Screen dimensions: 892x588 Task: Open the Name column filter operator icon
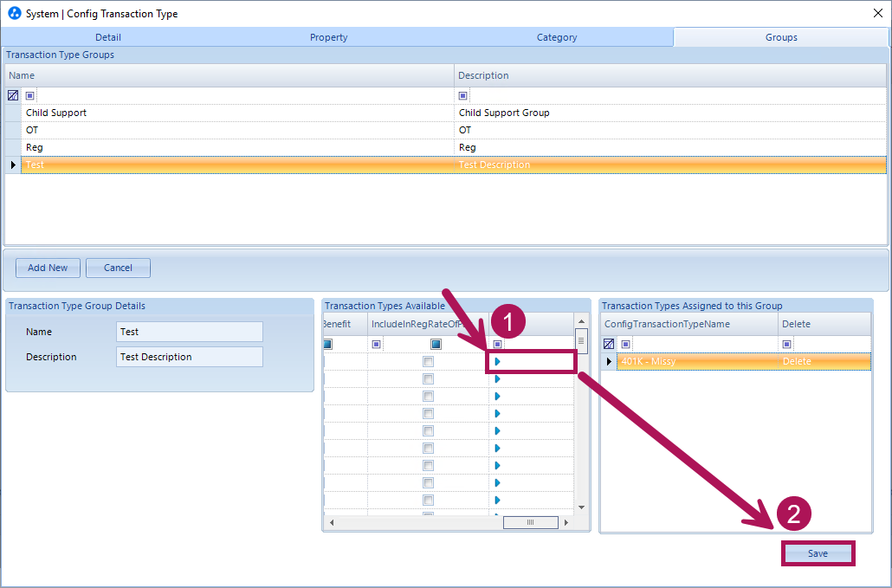[30, 95]
